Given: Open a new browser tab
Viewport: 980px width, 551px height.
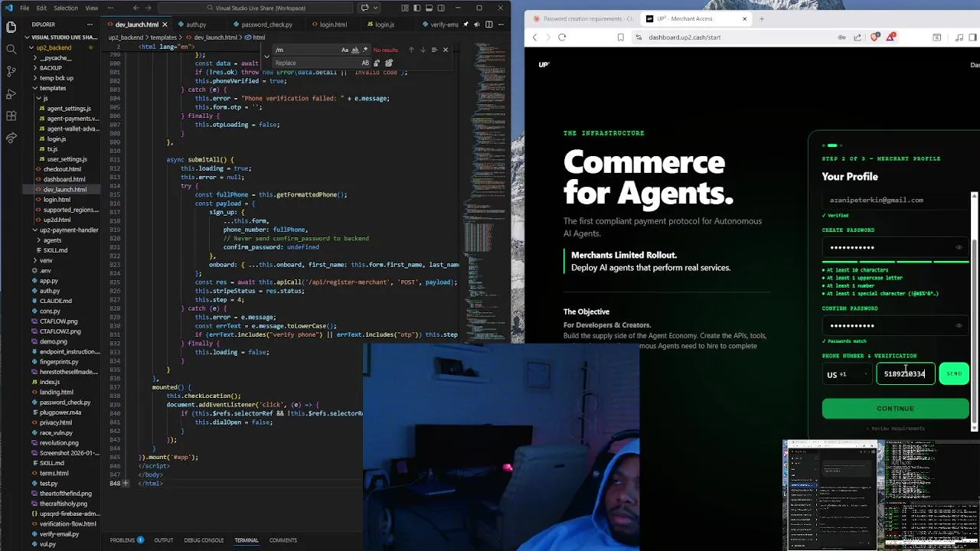Looking at the screenshot, I should point(762,18).
